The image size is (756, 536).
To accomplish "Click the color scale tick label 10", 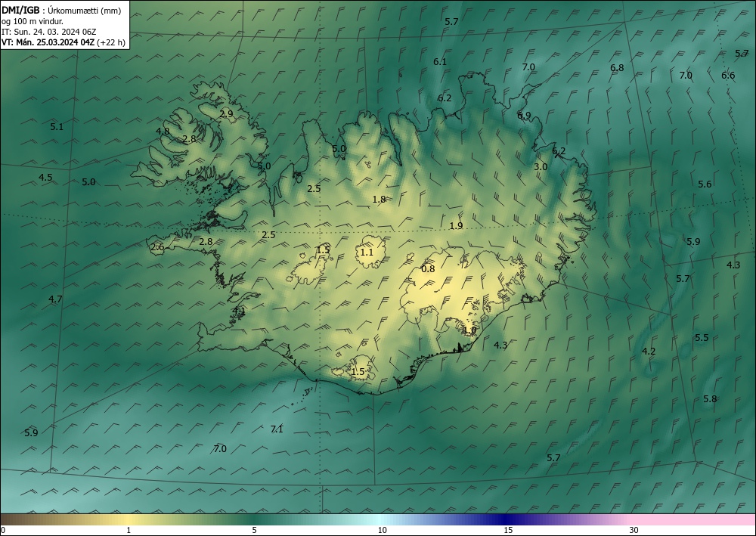I will tap(382, 530).
